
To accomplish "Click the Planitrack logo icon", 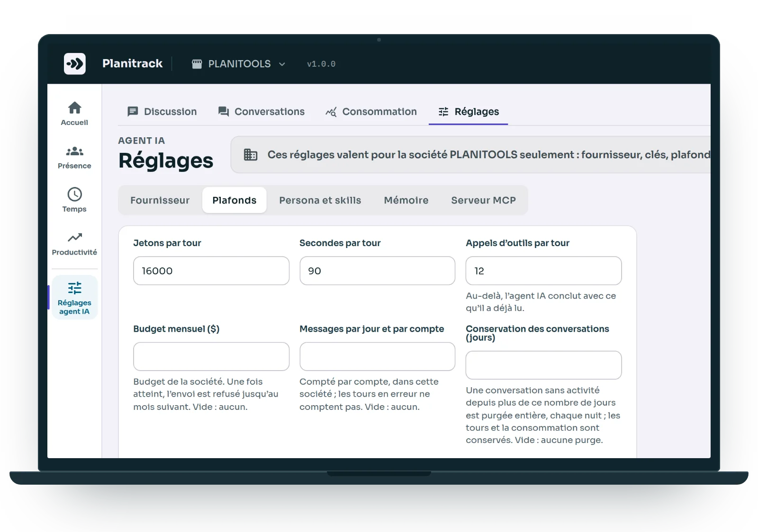I will [x=75, y=63].
